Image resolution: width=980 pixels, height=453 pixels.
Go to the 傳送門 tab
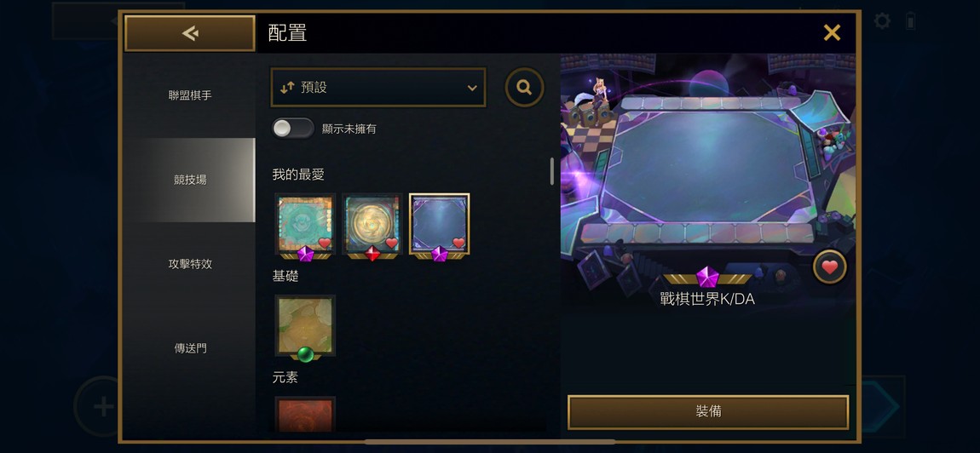pos(190,348)
